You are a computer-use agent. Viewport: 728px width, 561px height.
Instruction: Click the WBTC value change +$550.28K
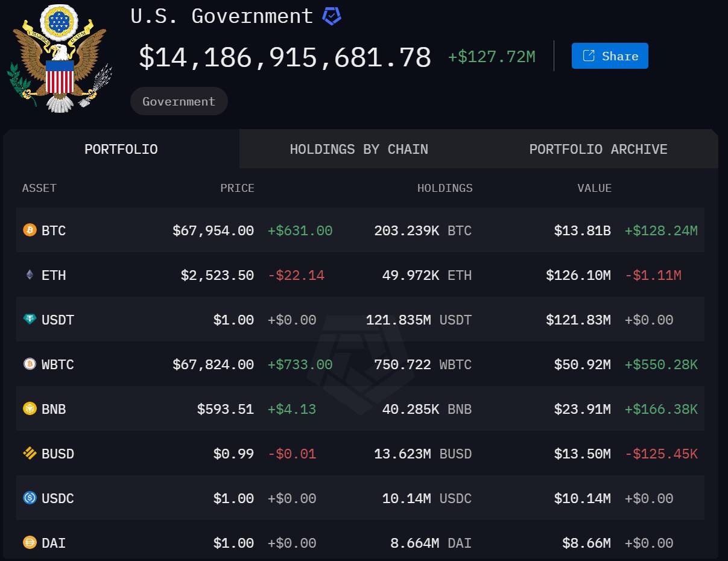click(661, 364)
